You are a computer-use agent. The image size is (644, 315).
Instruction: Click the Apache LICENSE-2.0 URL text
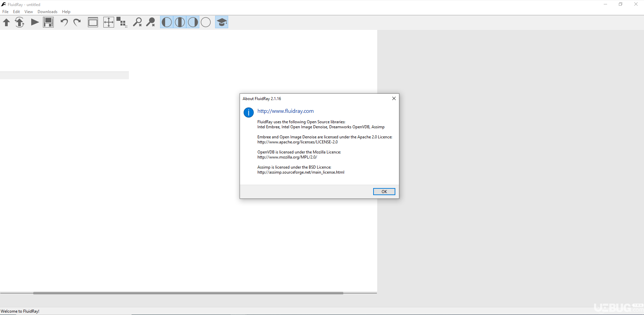click(297, 142)
